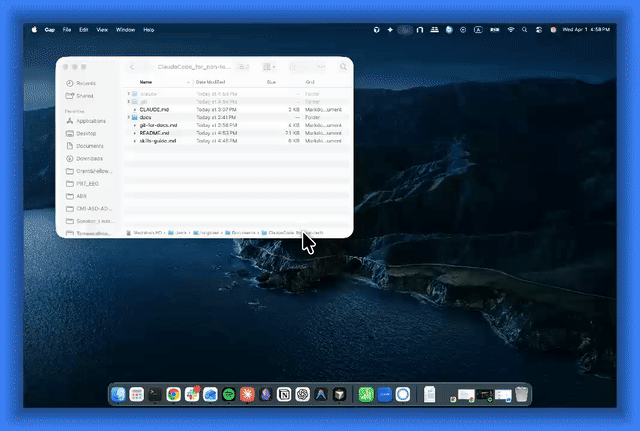Click the Users folder in path bar
The width and height of the screenshot is (640, 431).
pos(177,233)
